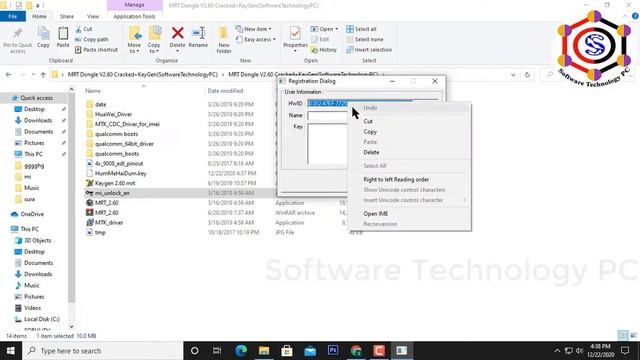Image resolution: width=640 pixels, height=360 pixels.
Task: Click Pin to Quick access icon
Action: coord(17,34)
